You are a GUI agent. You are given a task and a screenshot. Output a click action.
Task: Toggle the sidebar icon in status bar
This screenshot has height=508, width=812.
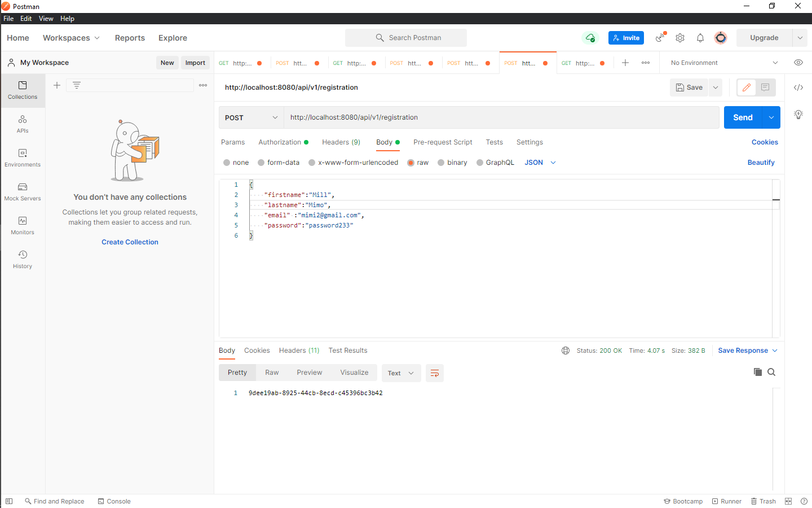tap(9, 501)
